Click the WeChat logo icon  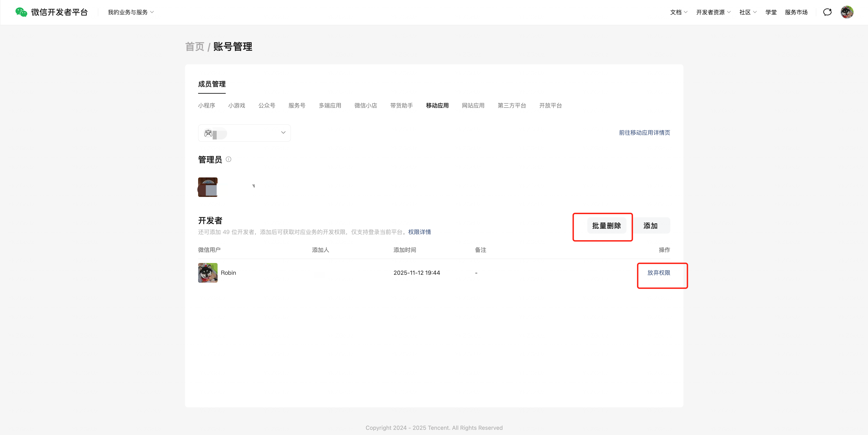coord(21,12)
